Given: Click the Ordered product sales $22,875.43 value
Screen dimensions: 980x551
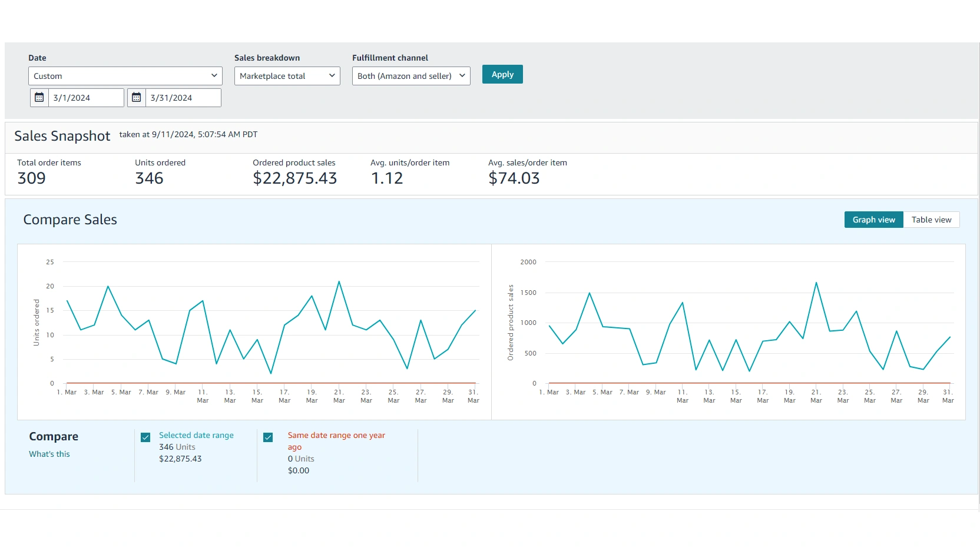Looking at the screenshot, I should click(294, 178).
